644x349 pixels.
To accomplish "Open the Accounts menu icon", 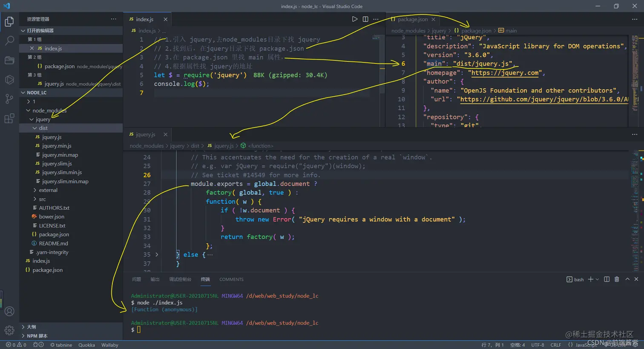I will click(x=9, y=312).
